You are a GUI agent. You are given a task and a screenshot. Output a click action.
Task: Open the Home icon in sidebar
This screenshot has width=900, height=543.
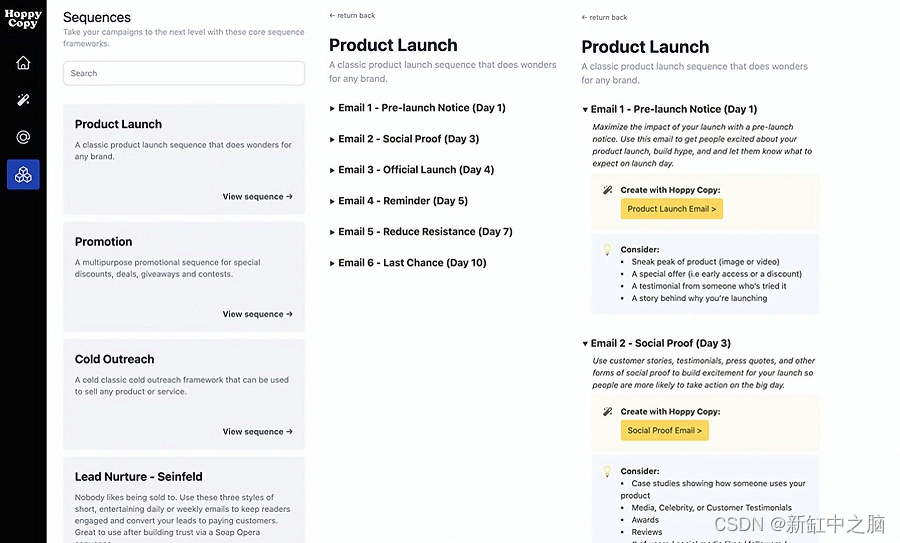(x=23, y=63)
